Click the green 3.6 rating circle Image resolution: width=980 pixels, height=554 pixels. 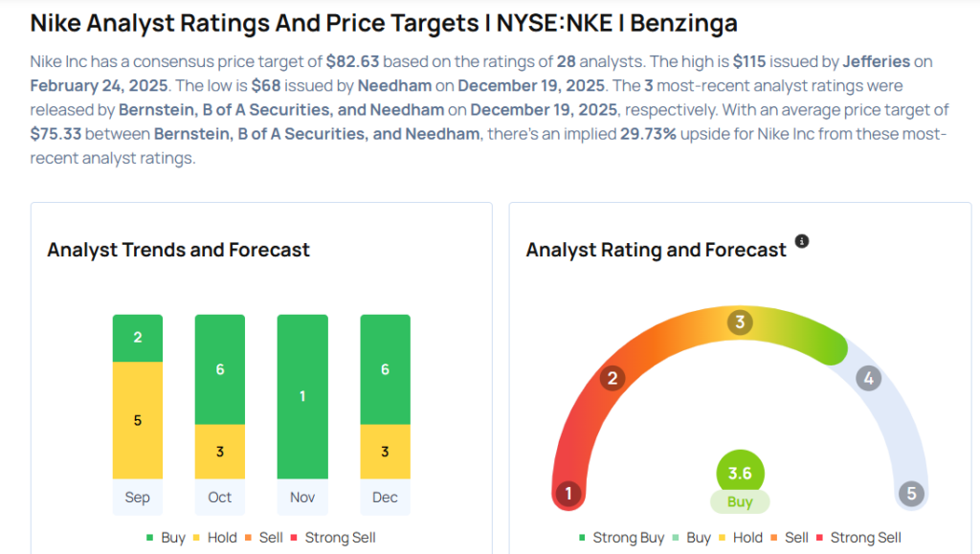click(740, 473)
